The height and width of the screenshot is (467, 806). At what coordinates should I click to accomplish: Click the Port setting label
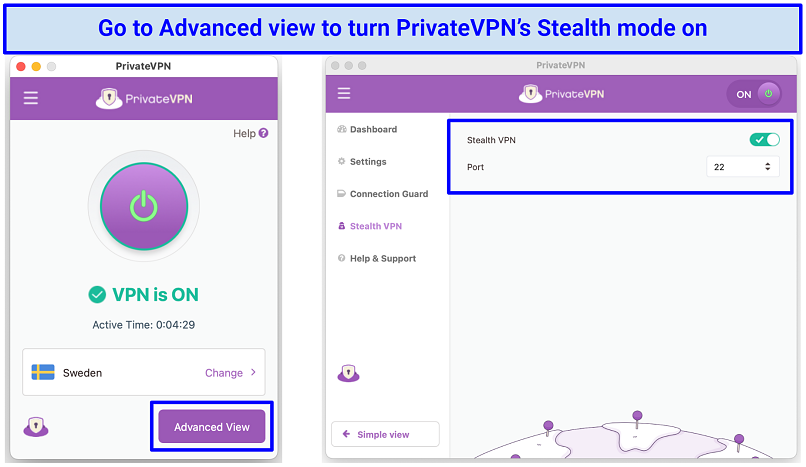[x=475, y=167]
